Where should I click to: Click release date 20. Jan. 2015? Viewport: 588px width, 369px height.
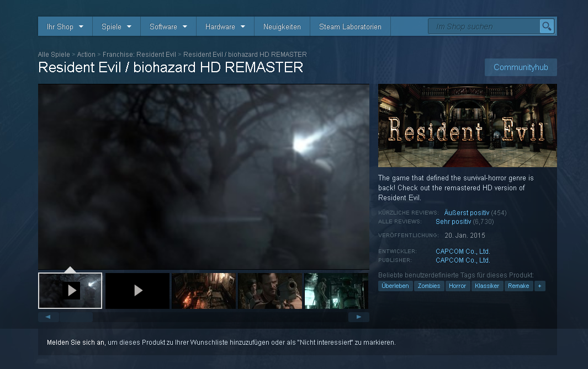pyautogui.click(x=465, y=236)
